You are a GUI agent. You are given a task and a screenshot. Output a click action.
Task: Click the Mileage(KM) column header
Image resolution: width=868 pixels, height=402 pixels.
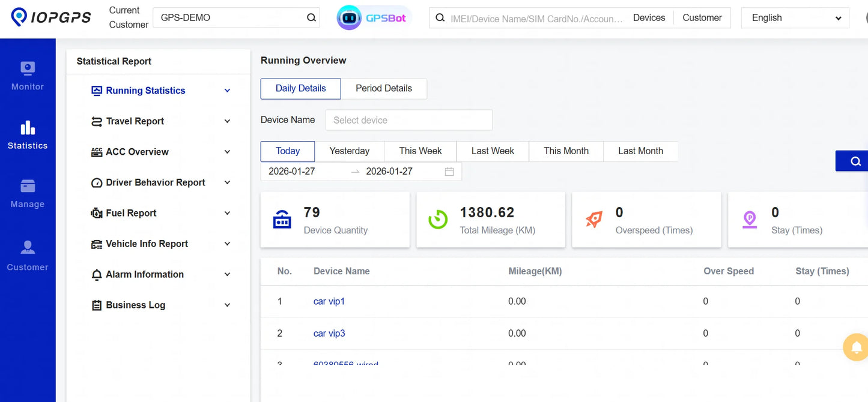(535, 271)
